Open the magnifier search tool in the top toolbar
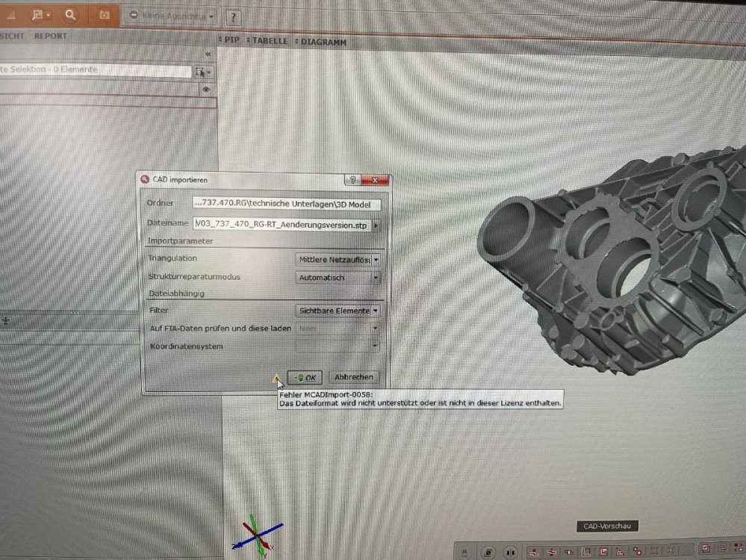The image size is (746, 560). coord(70,14)
